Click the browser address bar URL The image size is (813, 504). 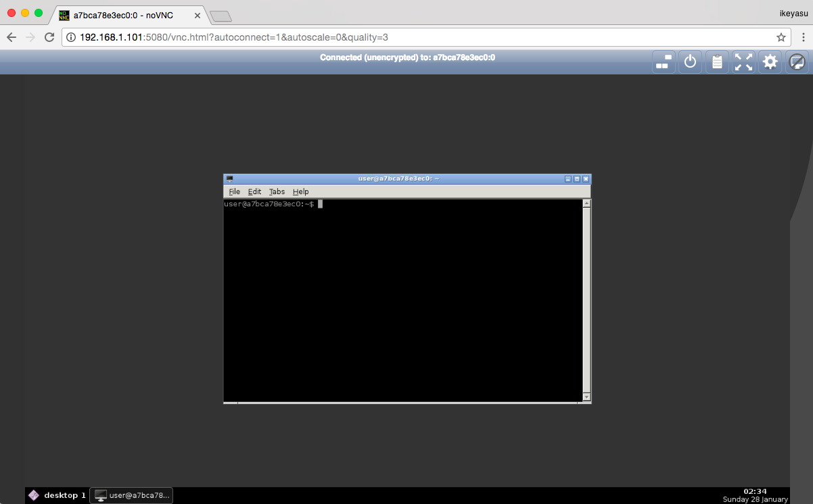234,37
